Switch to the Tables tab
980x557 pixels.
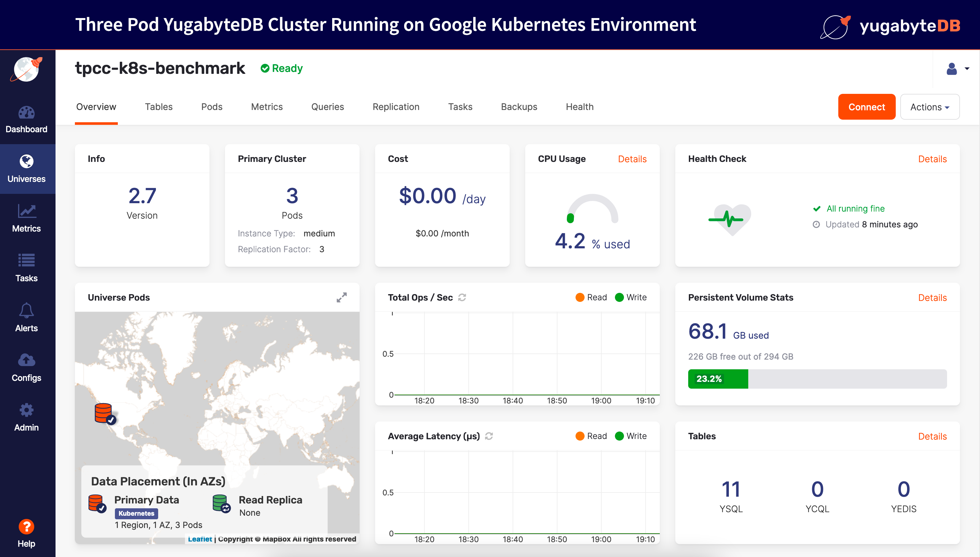pos(158,107)
